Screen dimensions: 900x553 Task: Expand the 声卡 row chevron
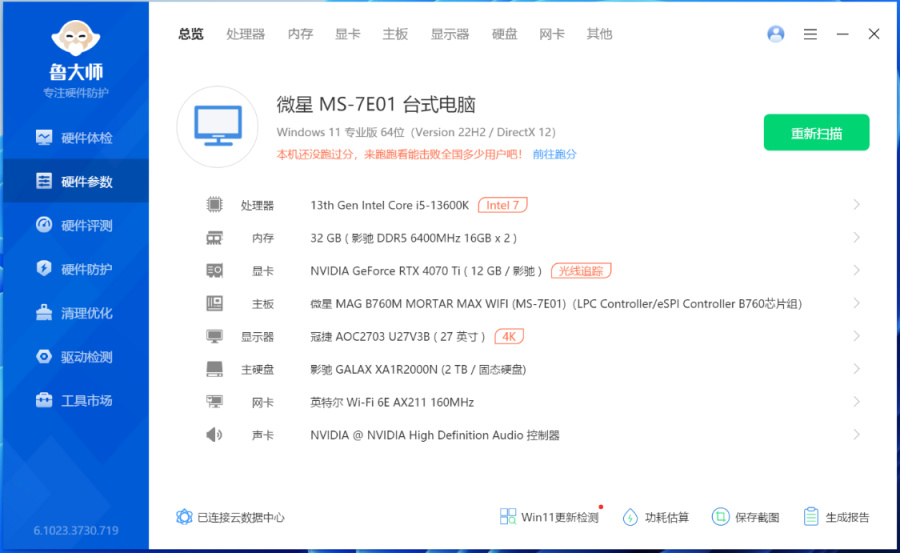click(x=856, y=435)
